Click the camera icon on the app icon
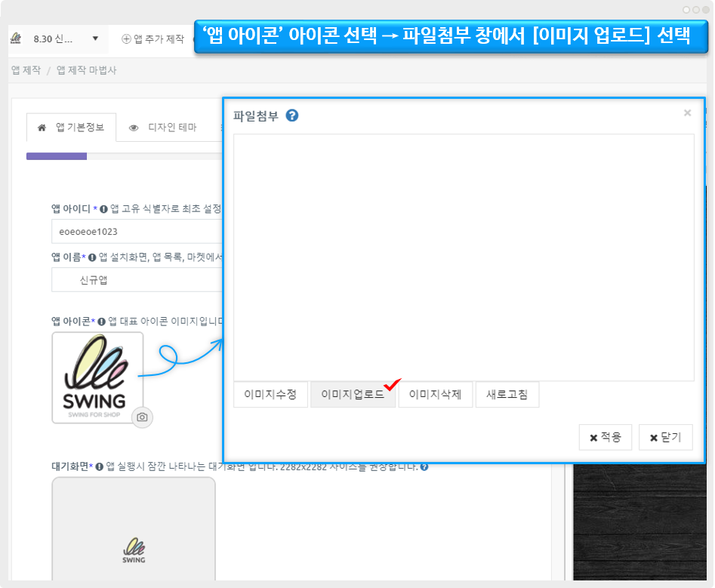 pos(142,417)
